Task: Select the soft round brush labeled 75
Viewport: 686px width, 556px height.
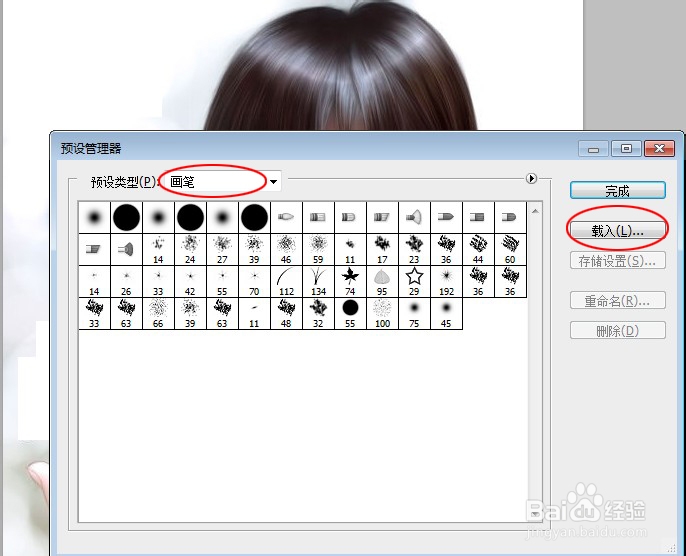Action: (x=414, y=314)
